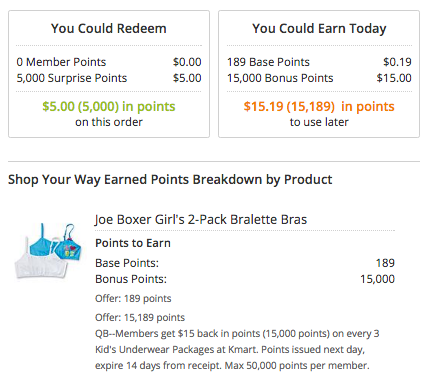
Task: Click the Offer: 15,189 points line
Action: [x=140, y=317]
